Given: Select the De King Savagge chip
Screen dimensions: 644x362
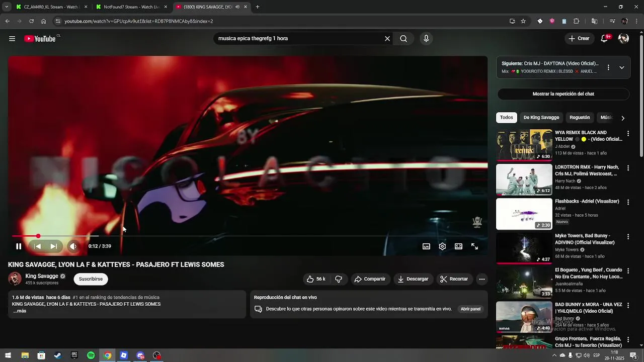Looking at the screenshot, I should click(541, 118).
